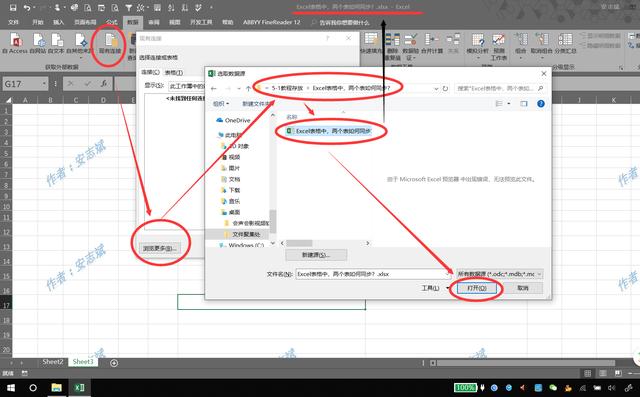Switch to the 开发工具 (Developer) tab
The width and height of the screenshot is (640, 397).
click(201, 22)
